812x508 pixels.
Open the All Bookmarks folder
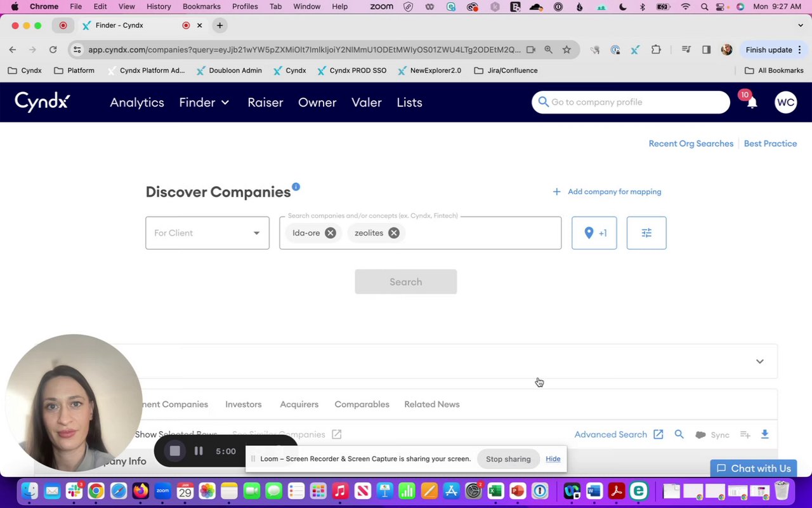pos(774,70)
